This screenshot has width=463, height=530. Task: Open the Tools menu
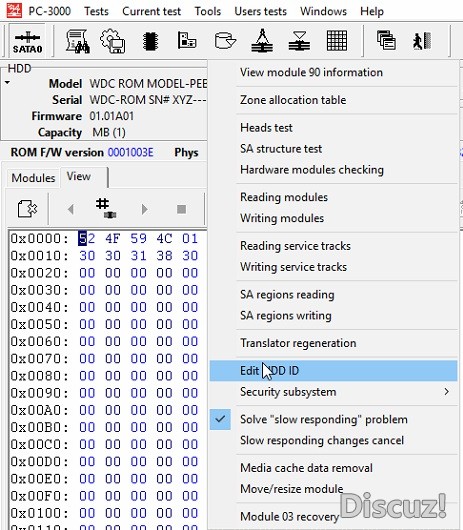(x=208, y=11)
